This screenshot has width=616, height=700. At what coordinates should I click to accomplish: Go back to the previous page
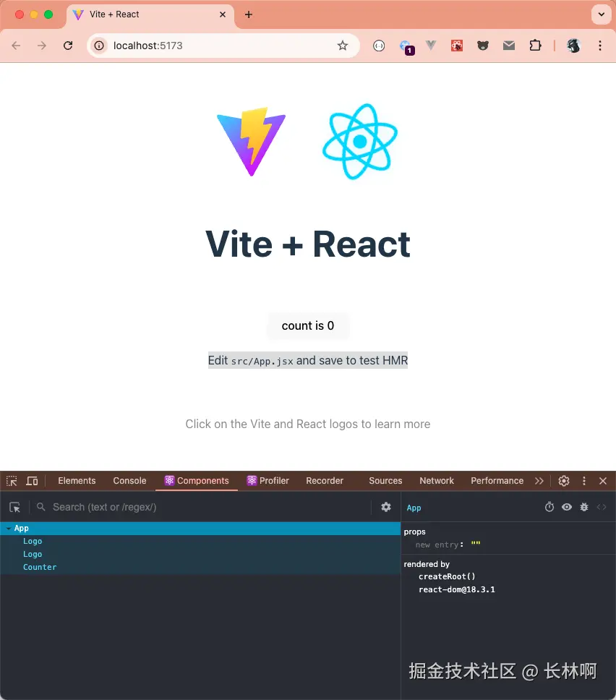coord(16,46)
